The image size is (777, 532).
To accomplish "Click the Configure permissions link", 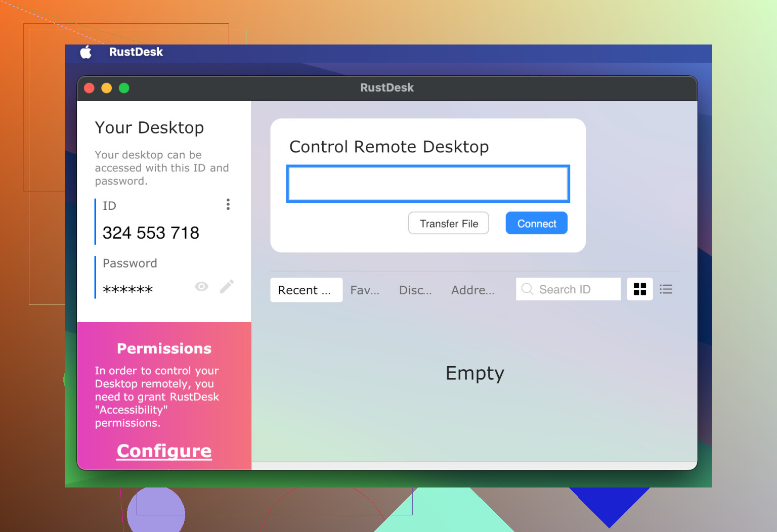I will pyautogui.click(x=164, y=451).
